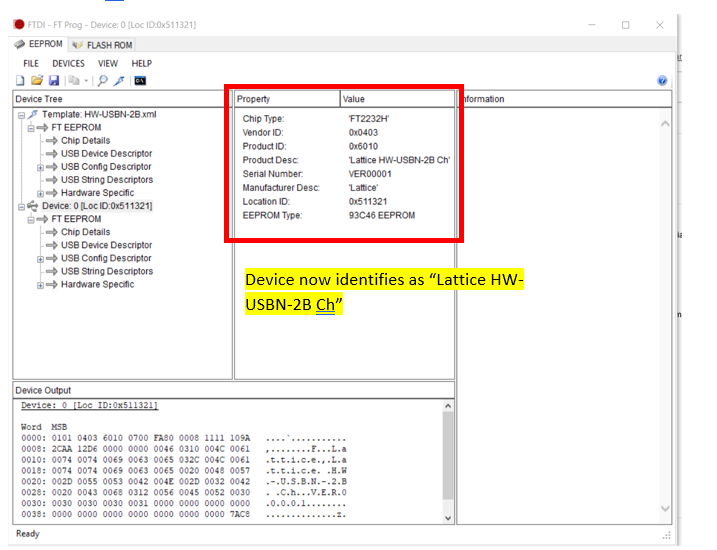Click the 'Word MSB' hex dump heading

click(x=44, y=427)
